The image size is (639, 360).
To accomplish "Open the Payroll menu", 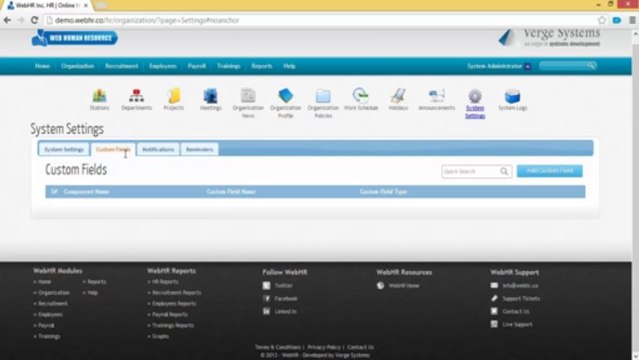I will click(x=196, y=66).
